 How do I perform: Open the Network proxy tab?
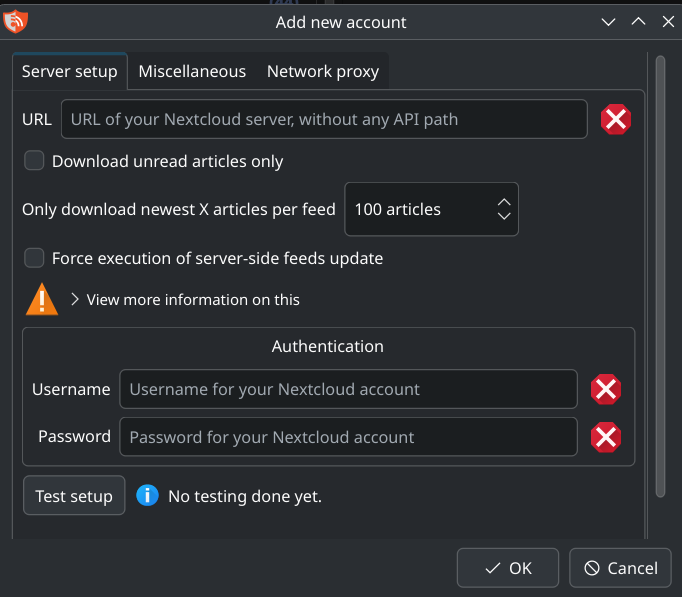click(x=322, y=71)
